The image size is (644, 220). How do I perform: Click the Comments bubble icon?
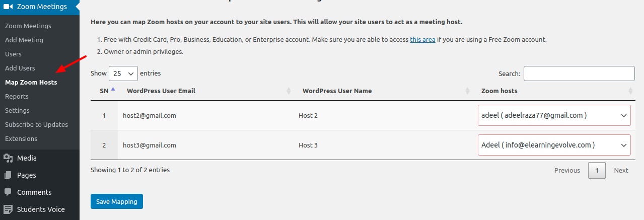click(x=8, y=192)
